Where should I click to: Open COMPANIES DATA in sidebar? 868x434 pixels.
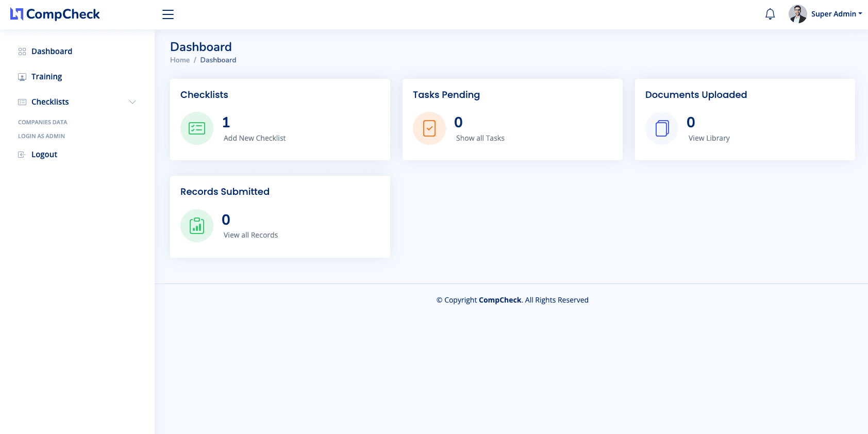click(43, 122)
